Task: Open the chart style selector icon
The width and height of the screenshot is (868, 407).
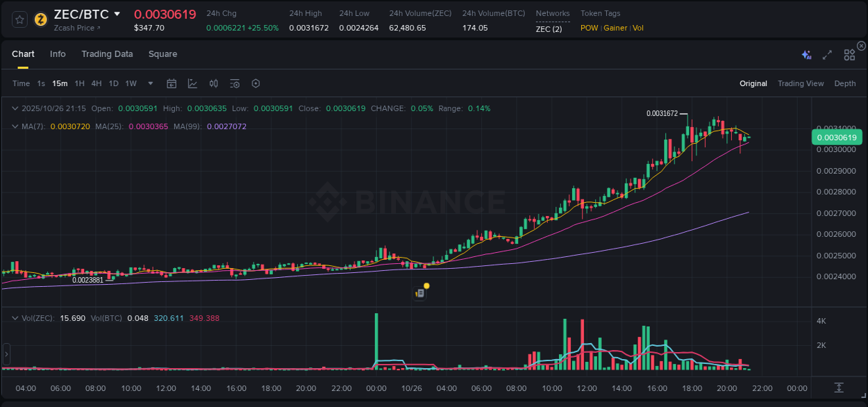Action: click(x=193, y=83)
